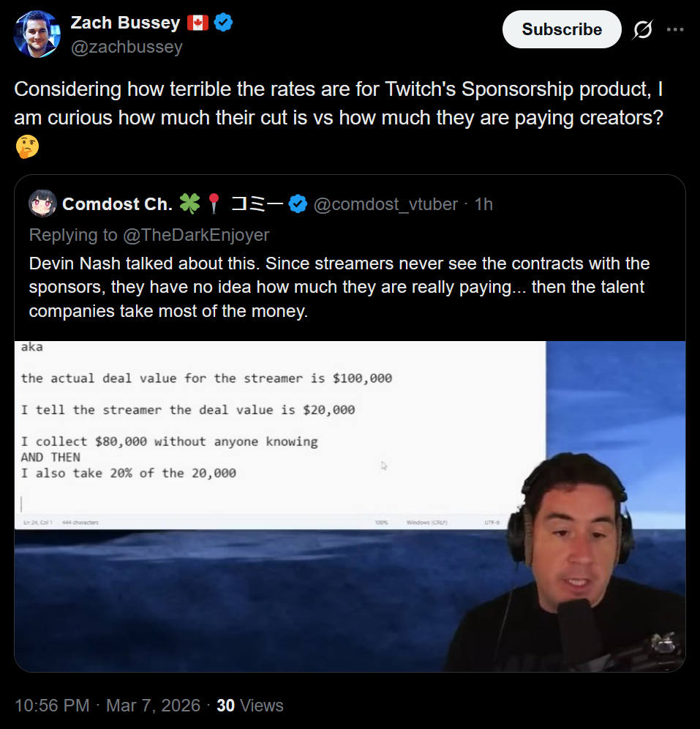Click the blue verified badge next to Zach Bussey
Screen dimensions: 700x729
coord(223,22)
